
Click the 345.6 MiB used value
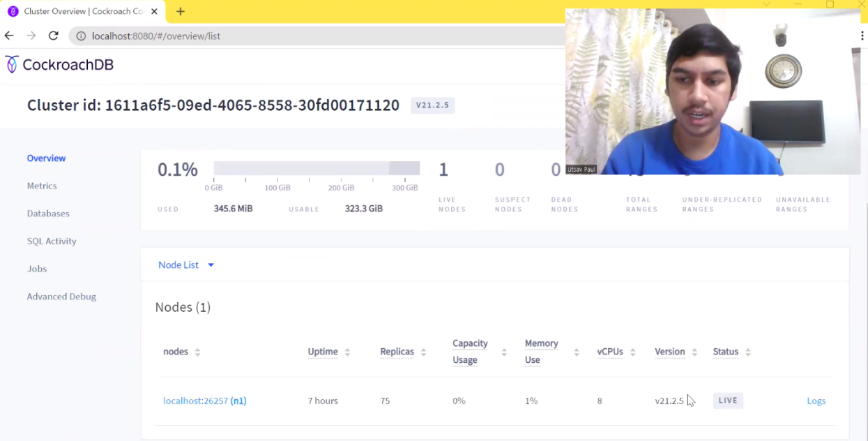click(233, 209)
